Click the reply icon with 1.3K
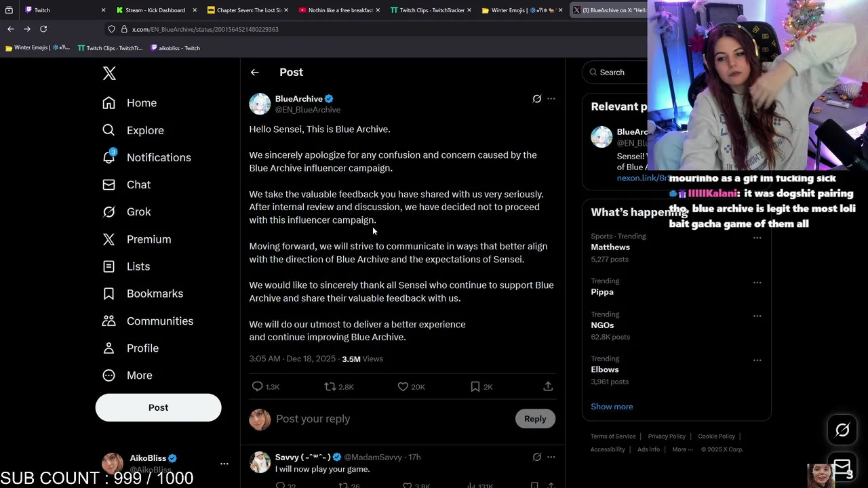868x488 pixels. click(258, 386)
